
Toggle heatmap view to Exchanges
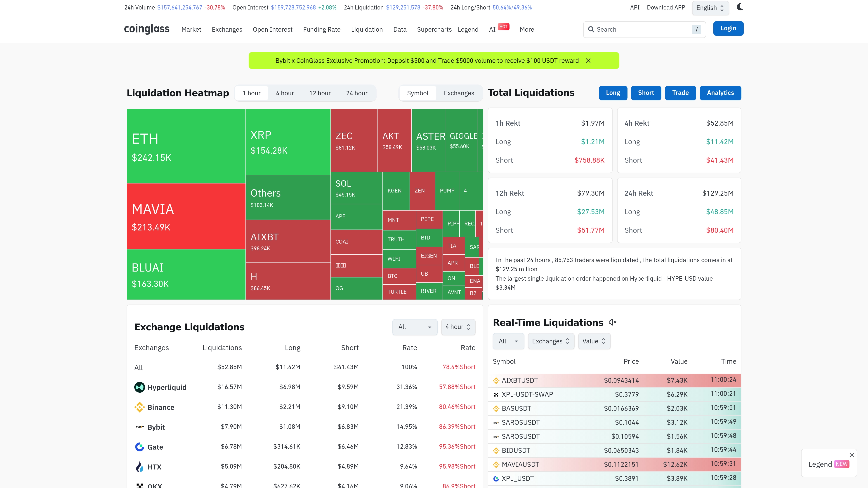tap(459, 93)
